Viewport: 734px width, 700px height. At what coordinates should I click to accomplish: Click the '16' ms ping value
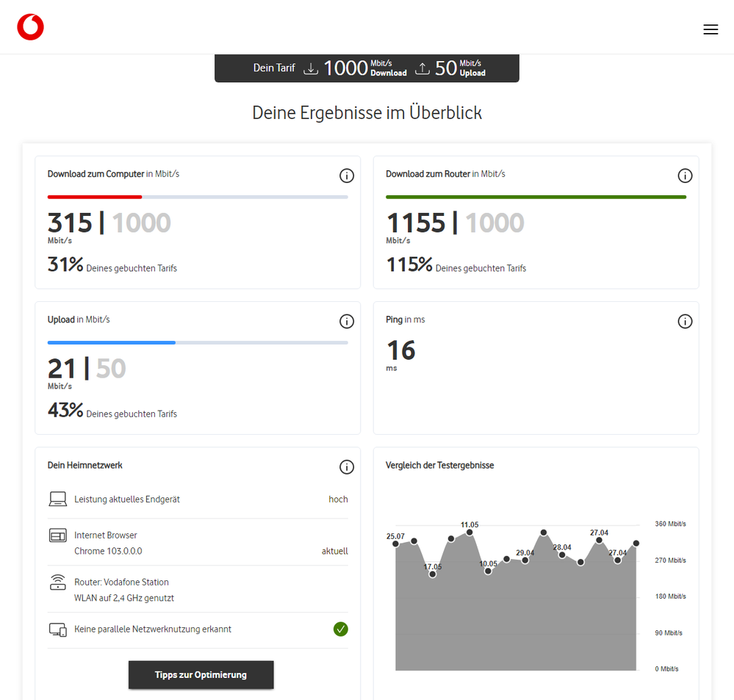[x=401, y=350]
